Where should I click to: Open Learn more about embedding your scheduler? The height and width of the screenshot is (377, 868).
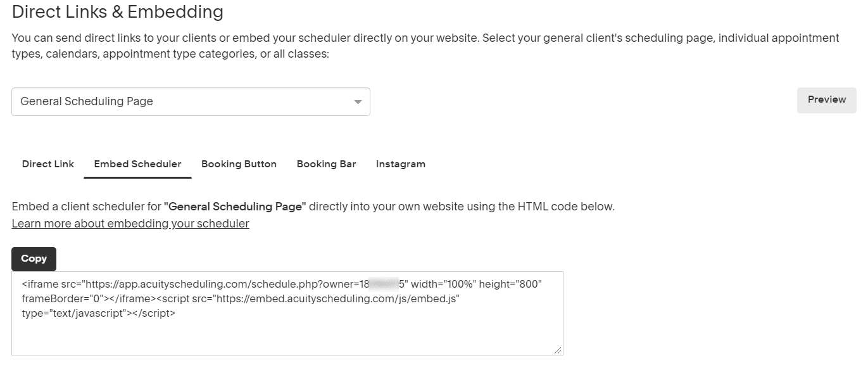coord(130,224)
